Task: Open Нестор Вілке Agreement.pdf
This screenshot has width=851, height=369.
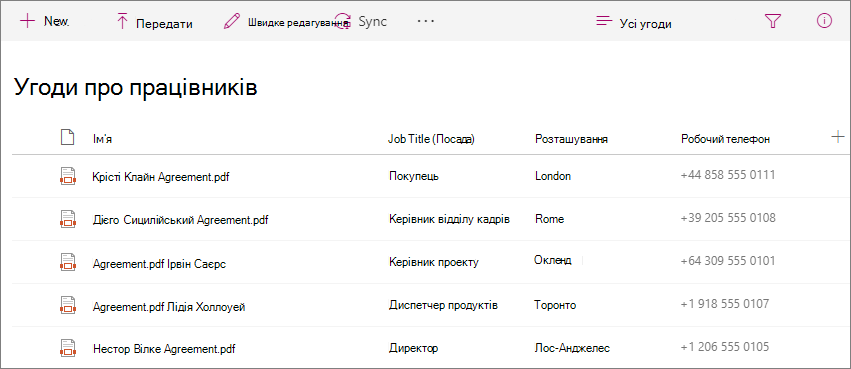Action: pyautogui.click(x=164, y=348)
